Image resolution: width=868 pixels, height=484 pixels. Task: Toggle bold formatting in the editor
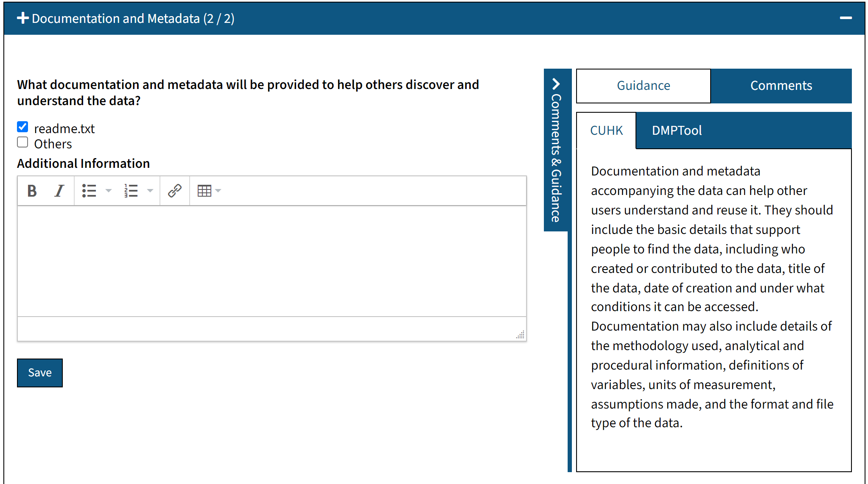click(x=31, y=191)
